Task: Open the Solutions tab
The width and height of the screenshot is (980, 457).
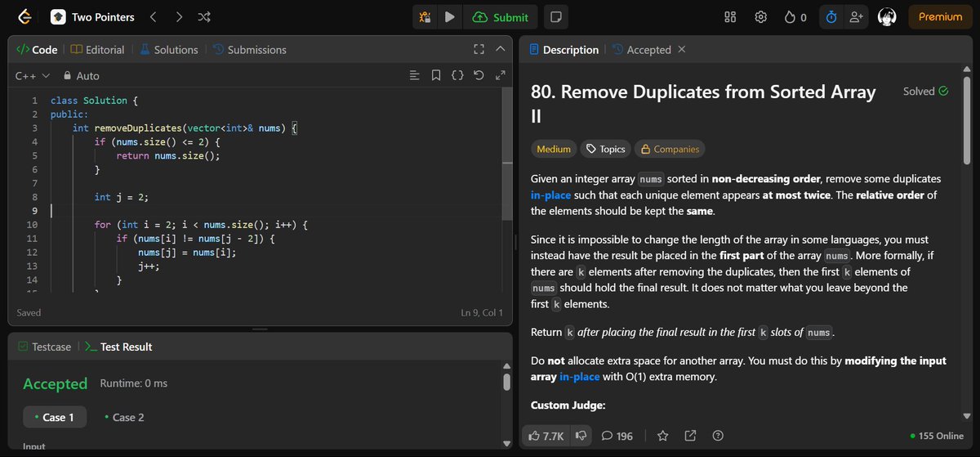Action: [x=168, y=50]
